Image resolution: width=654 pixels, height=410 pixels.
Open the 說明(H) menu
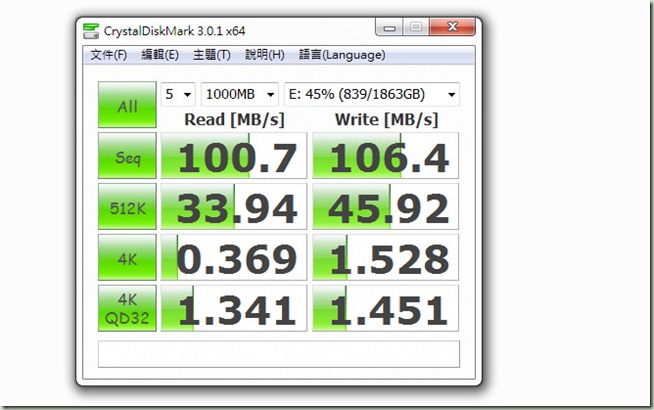[264, 55]
